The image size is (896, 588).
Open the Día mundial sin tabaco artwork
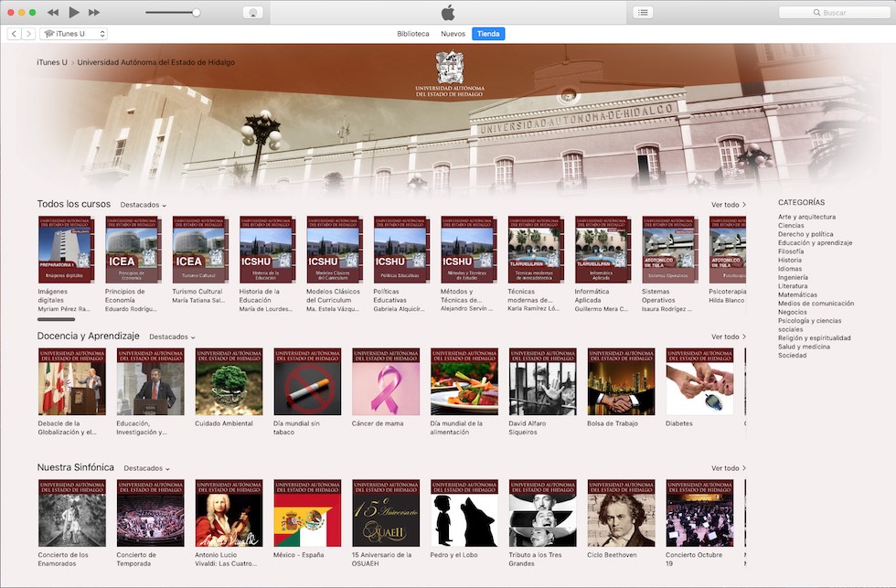pos(307,381)
